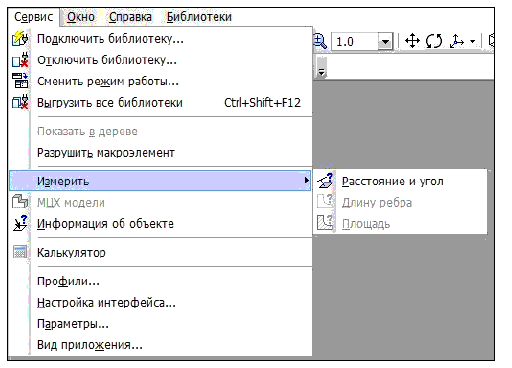Click the zoom magnifier toolbar icon
The width and height of the screenshot is (512, 368).
[x=321, y=41]
